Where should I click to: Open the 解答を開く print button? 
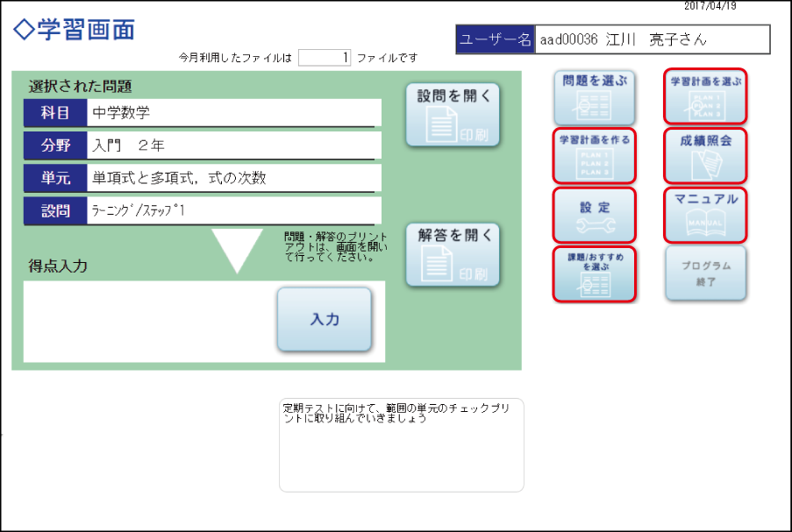click(x=453, y=254)
